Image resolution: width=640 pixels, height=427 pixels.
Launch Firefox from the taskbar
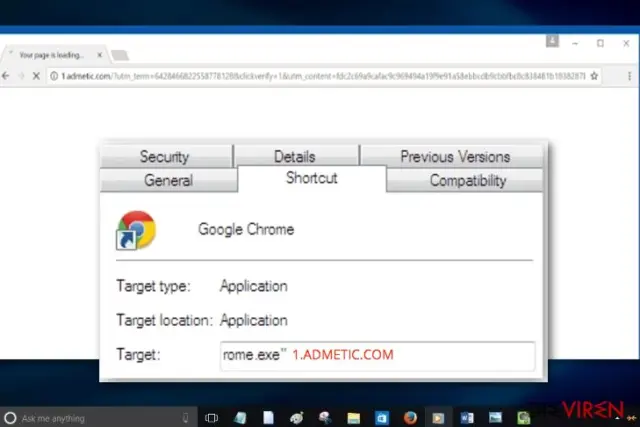[410, 418]
